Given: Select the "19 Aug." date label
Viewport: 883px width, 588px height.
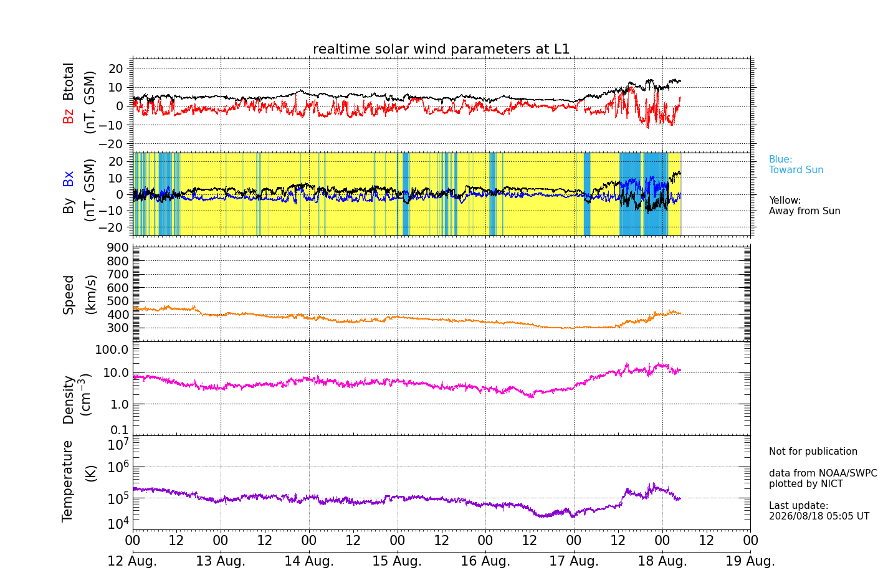Looking at the screenshot, I should click(x=750, y=561).
